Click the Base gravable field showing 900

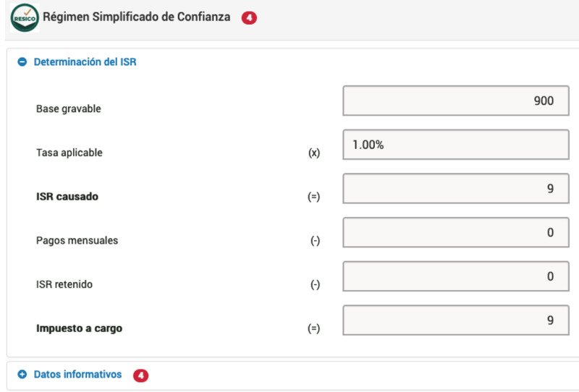coord(456,101)
